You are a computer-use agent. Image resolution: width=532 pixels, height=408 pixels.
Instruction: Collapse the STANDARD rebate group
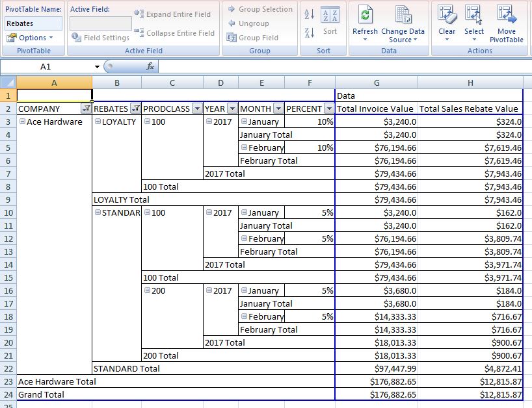click(98, 212)
